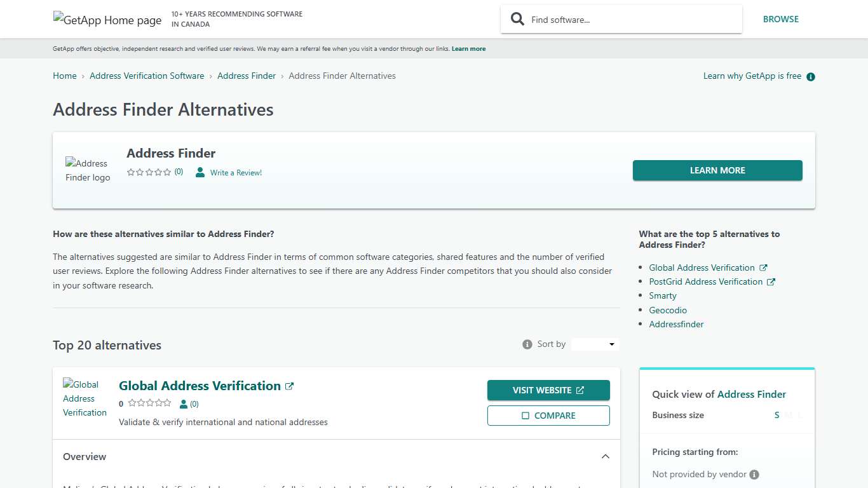The width and height of the screenshot is (868, 488).
Task: Click the info icon next to Not provided by vendor
Action: (754, 474)
